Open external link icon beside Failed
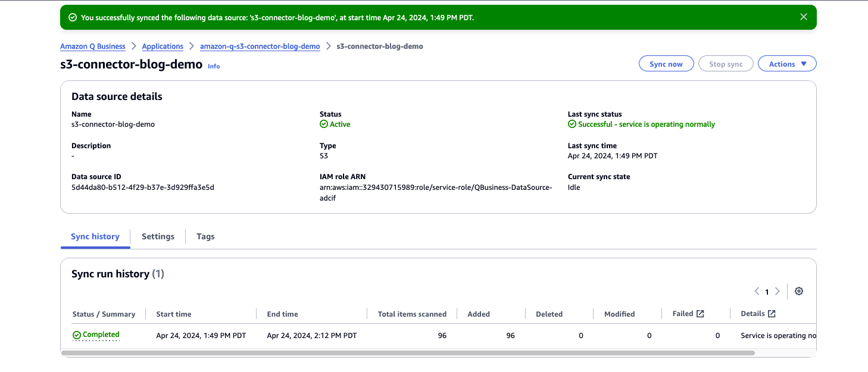Image resolution: width=868 pixels, height=372 pixels. pyautogui.click(x=700, y=314)
